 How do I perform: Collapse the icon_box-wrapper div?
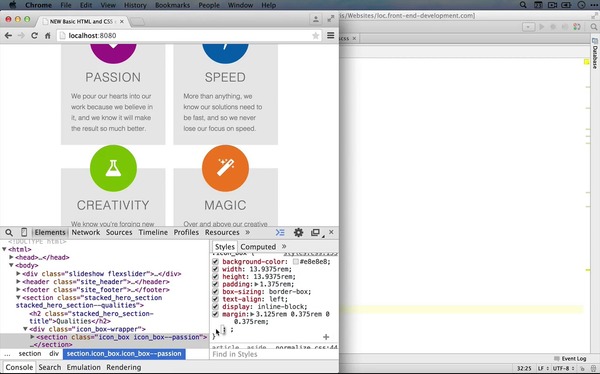coord(25,329)
